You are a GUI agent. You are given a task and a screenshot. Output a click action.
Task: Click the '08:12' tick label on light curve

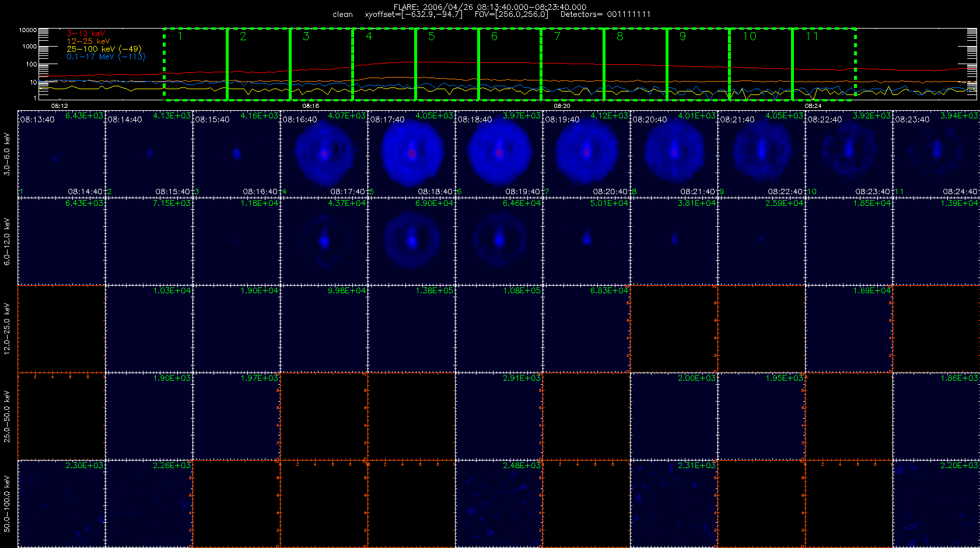coord(60,106)
